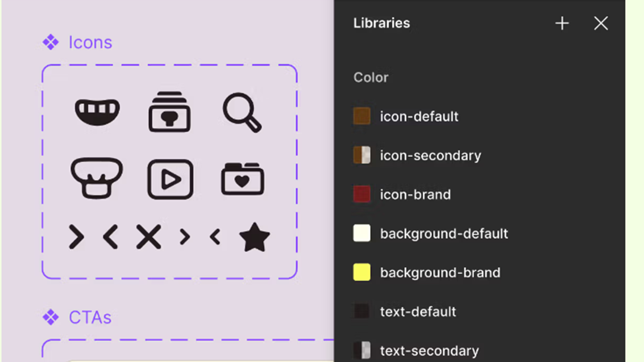Click the large right chevron icon
This screenshot has height=362, width=644.
point(76,237)
